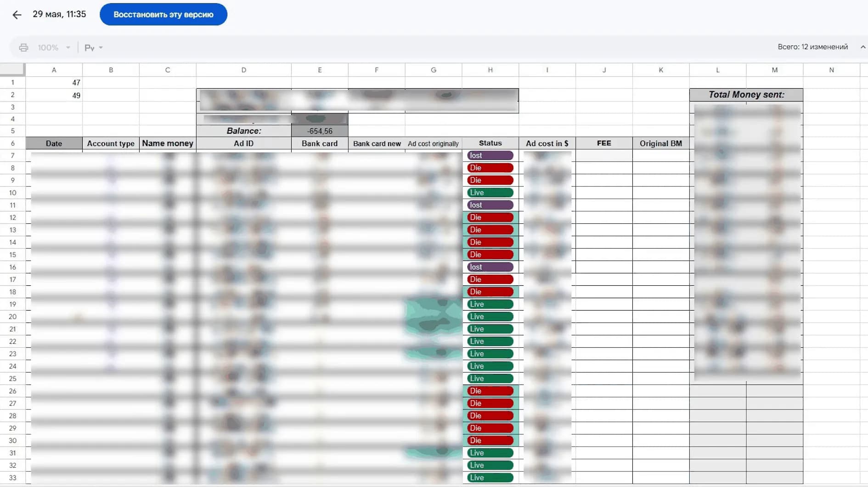Click the print icon
Image resolution: width=868 pixels, height=487 pixels.
(x=23, y=47)
